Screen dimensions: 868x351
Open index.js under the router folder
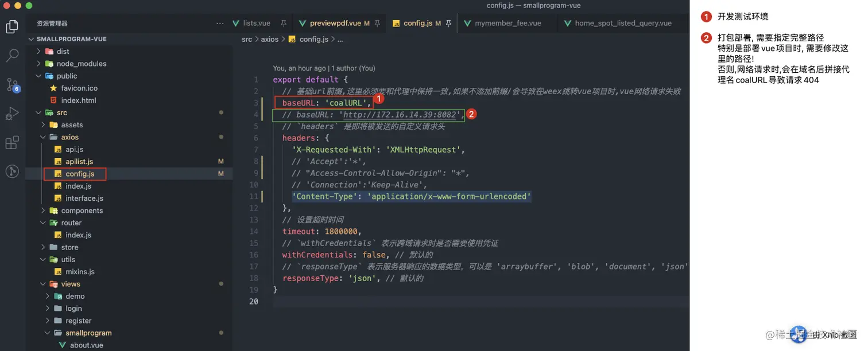[x=78, y=235]
